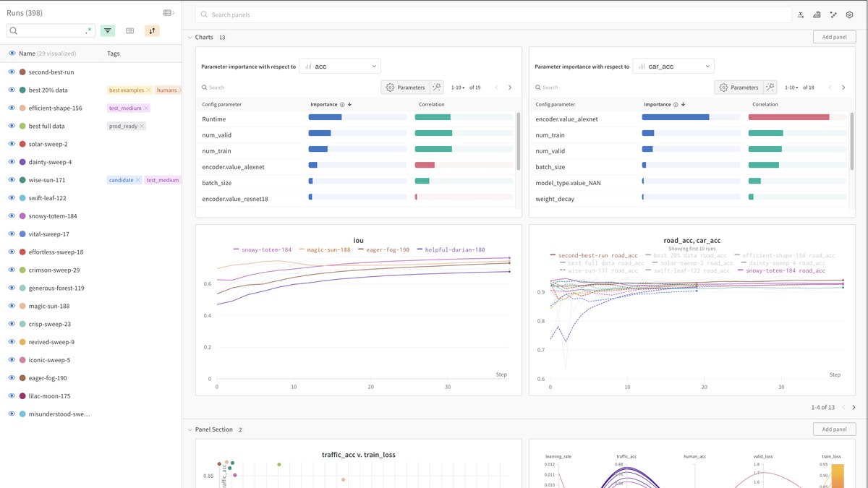This screenshot has width=868, height=488.
Task: Hide the second-best-run run
Action: (12, 72)
